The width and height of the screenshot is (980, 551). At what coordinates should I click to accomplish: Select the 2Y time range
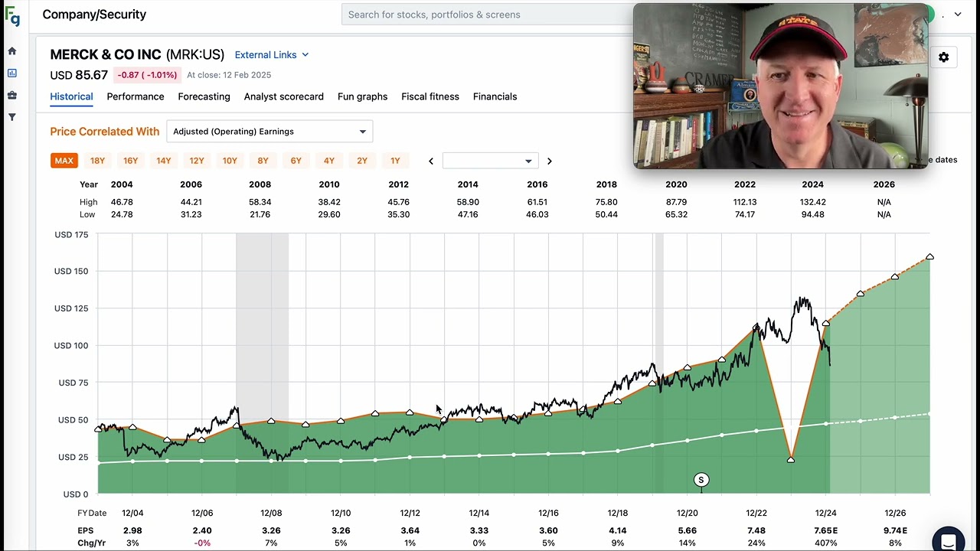coord(362,161)
